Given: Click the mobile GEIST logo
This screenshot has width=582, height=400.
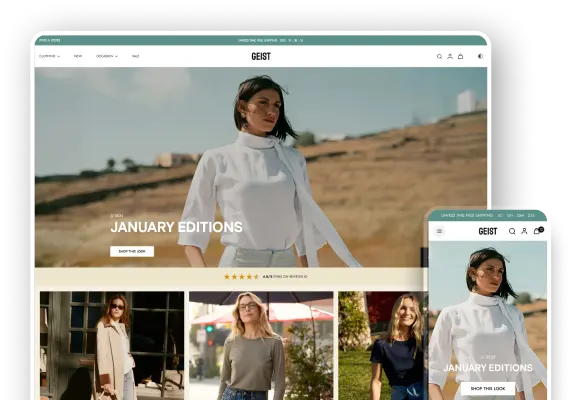Looking at the screenshot, I should pyautogui.click(x=488, y=231).
